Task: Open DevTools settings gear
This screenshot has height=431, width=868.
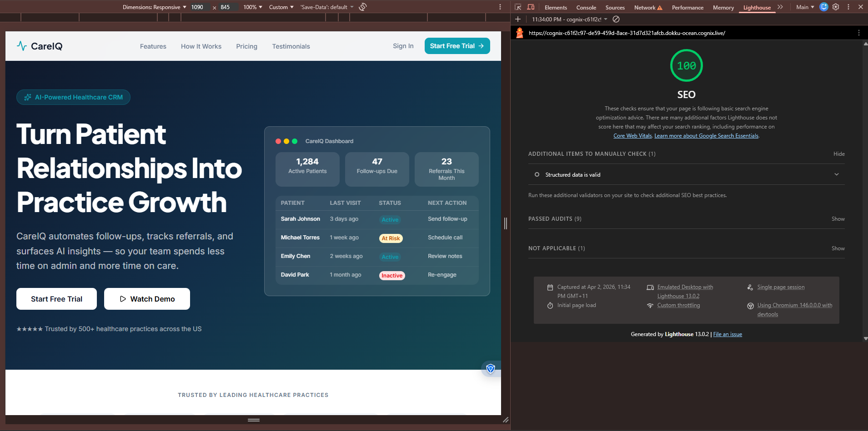Action: (x=836, y=7)
